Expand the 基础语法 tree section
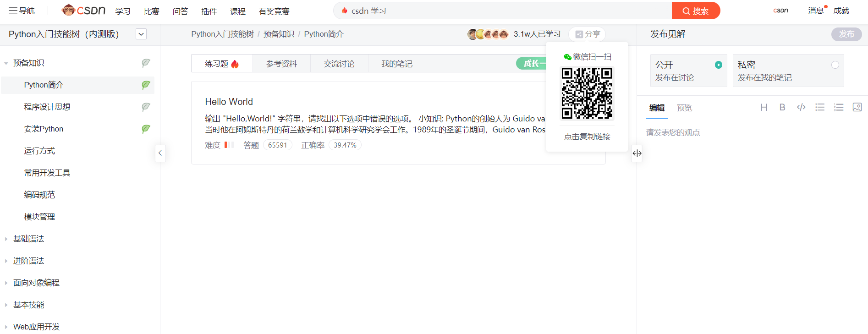This screenshot has height=334, width=868. (6, 239)
